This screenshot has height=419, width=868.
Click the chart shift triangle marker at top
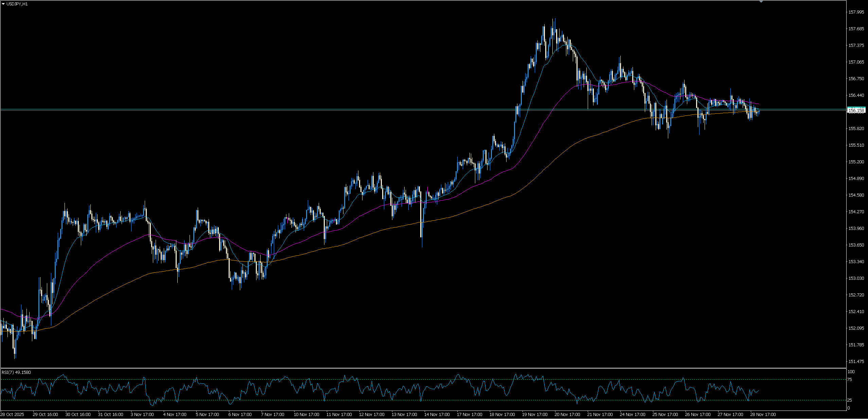pos(761,2)
